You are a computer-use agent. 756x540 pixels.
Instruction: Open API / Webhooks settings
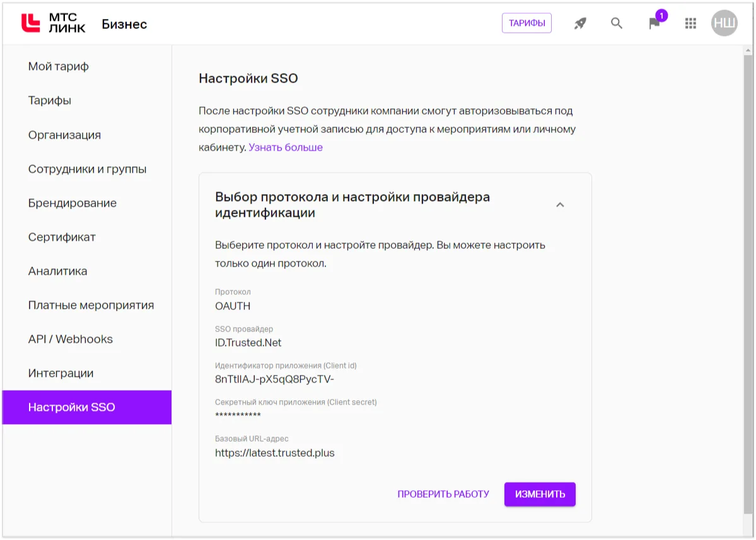tap(69, 339)
